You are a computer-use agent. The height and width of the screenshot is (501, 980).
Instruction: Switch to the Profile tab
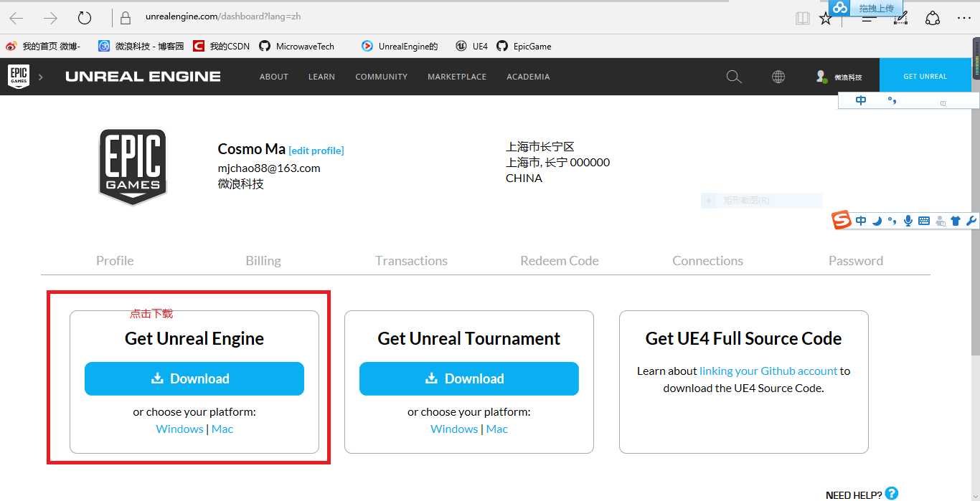(x=115, y=261)
